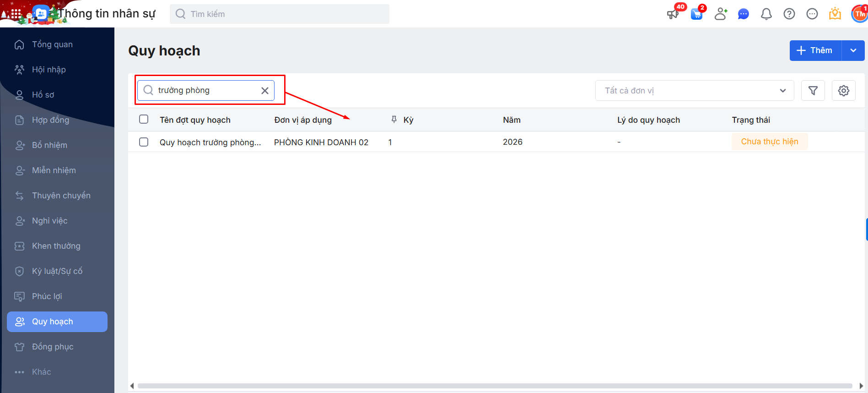The height and width of the screenshot is (393, 868).
Task: Open Bổ nhiệm menu item
Action: (x=57, y=145)
